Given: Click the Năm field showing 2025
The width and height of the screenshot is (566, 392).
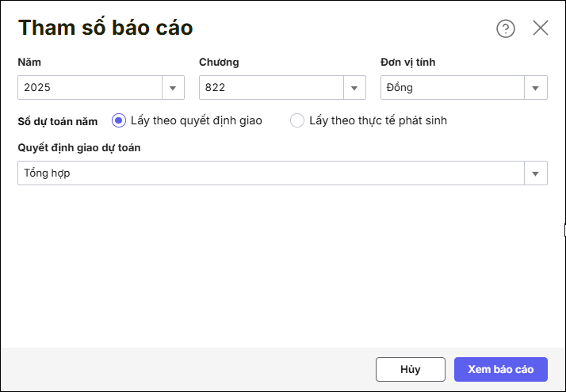Looking at the screenshot, I should tap(90, 88).
